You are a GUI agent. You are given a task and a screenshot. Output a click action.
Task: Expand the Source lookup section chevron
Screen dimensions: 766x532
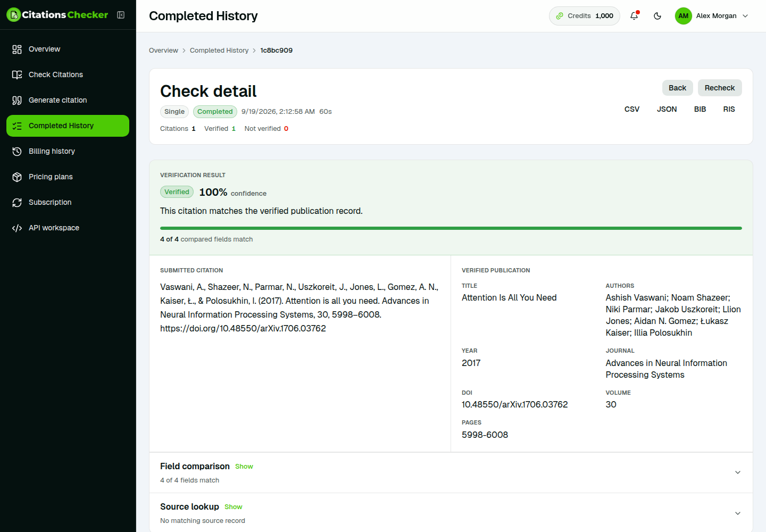point(738,513)
